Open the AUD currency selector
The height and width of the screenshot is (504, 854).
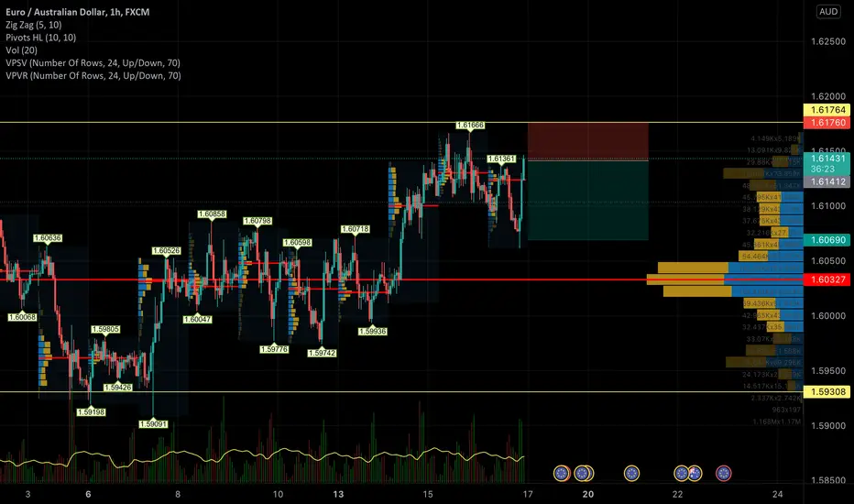828,11
